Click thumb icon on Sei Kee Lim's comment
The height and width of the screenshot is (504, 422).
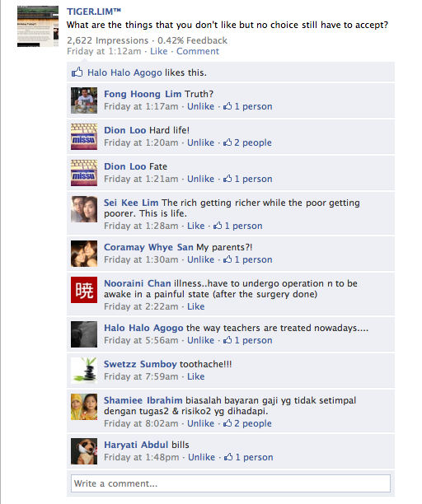point(218,226)
